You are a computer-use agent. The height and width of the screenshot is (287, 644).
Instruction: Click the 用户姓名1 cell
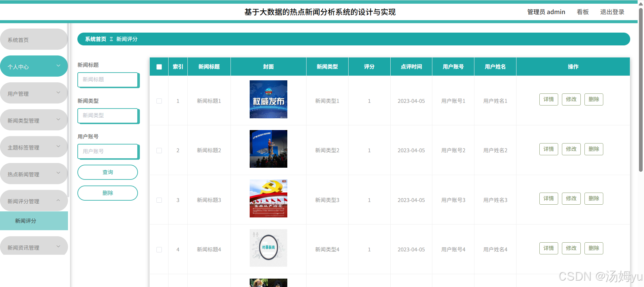(495, 101)
